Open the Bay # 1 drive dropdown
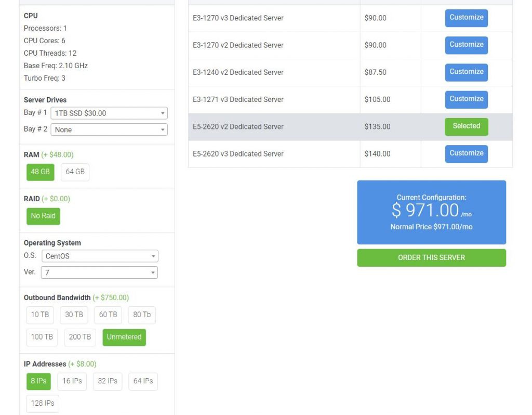The height and width of the screenshot is (415, 532). [x=109, y=113]
